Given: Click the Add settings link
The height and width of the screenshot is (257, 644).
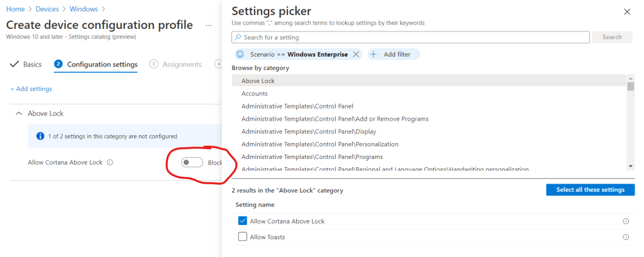Looking at the screenshot, I should point(31,89).
